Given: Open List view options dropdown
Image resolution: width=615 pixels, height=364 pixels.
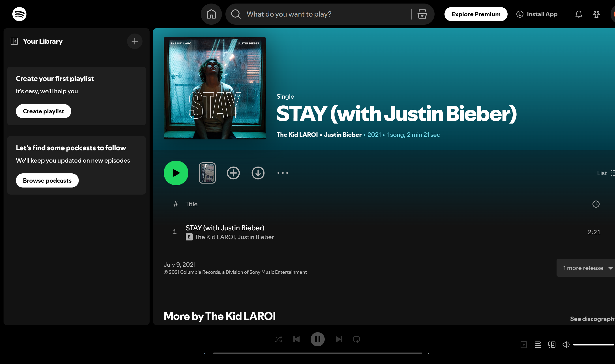Looking at the screenshot, I should click(606, 173).
